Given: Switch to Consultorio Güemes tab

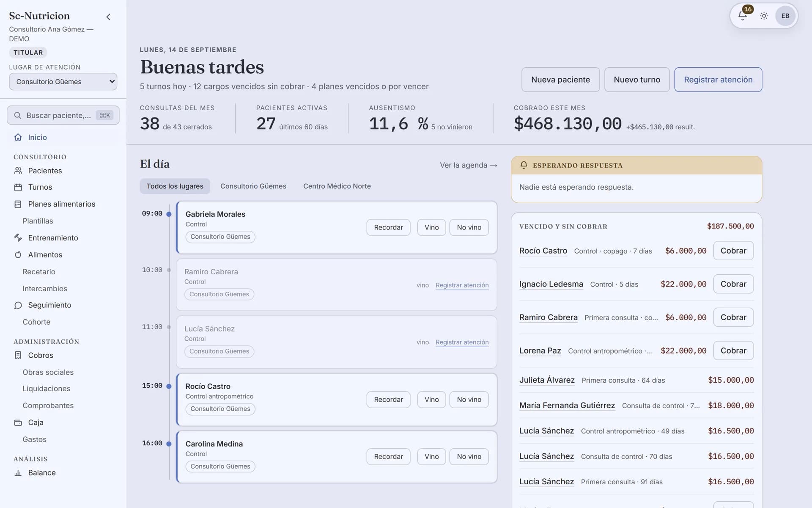Looking at the screenshot, I should click(x=253, y=186).
